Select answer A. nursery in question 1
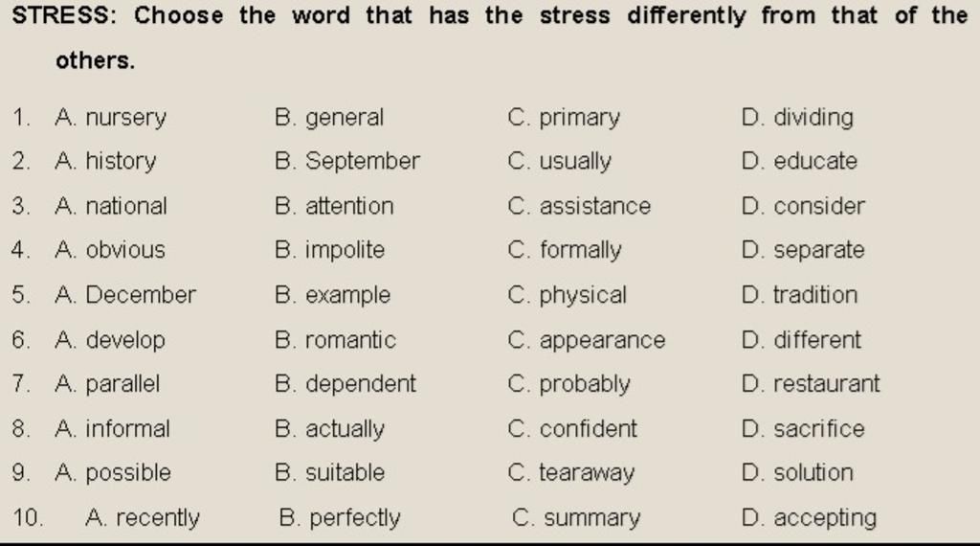980x546 pixels. [x=111, y=118]
